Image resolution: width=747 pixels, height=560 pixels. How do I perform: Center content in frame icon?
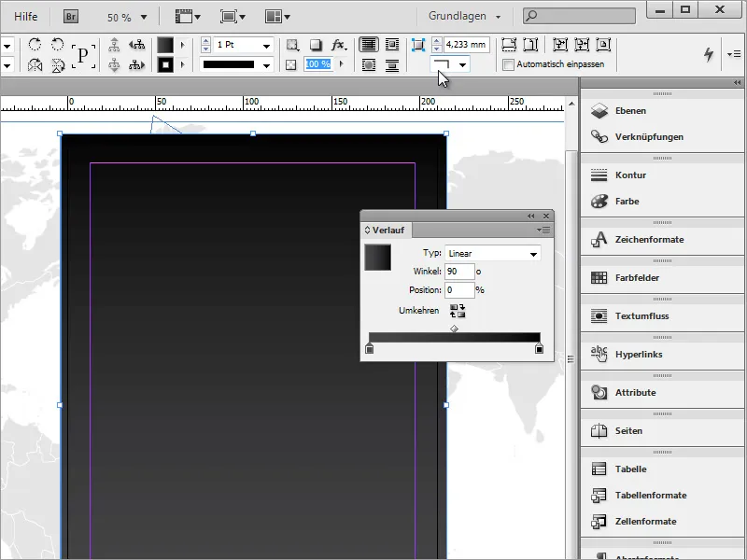click(603, 45)
